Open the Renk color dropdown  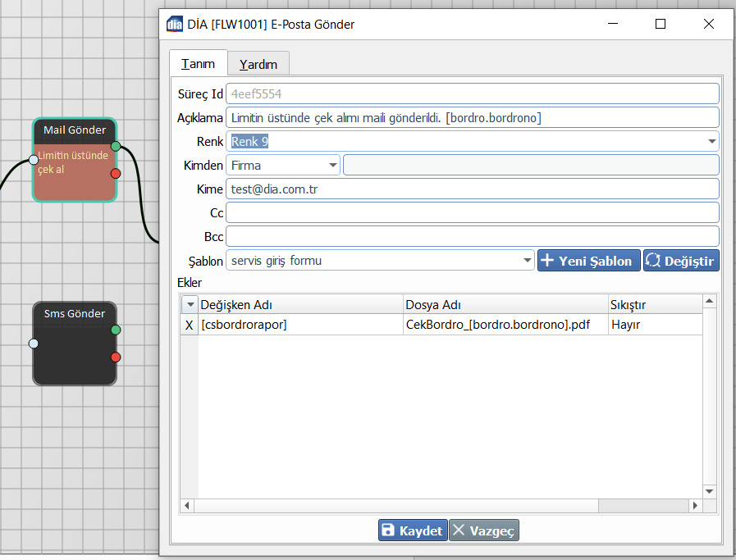[x=711, y=142]
